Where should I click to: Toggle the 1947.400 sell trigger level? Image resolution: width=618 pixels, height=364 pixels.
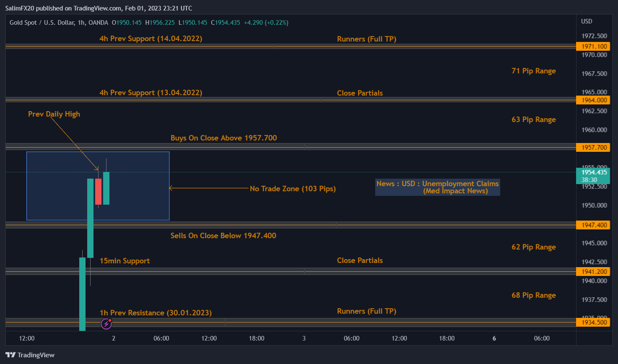pyautogui.click(x=593, y=225)
